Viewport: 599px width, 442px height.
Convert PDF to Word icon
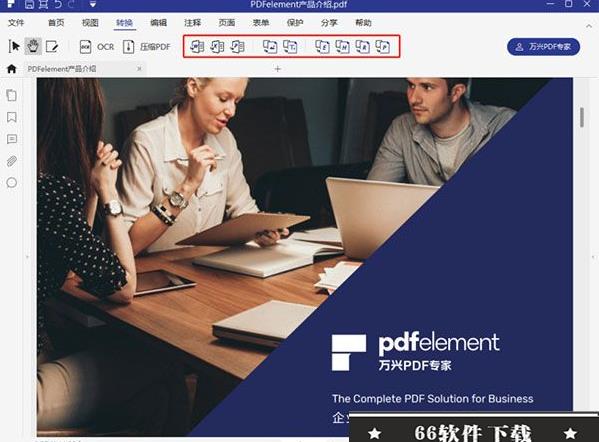197,47
